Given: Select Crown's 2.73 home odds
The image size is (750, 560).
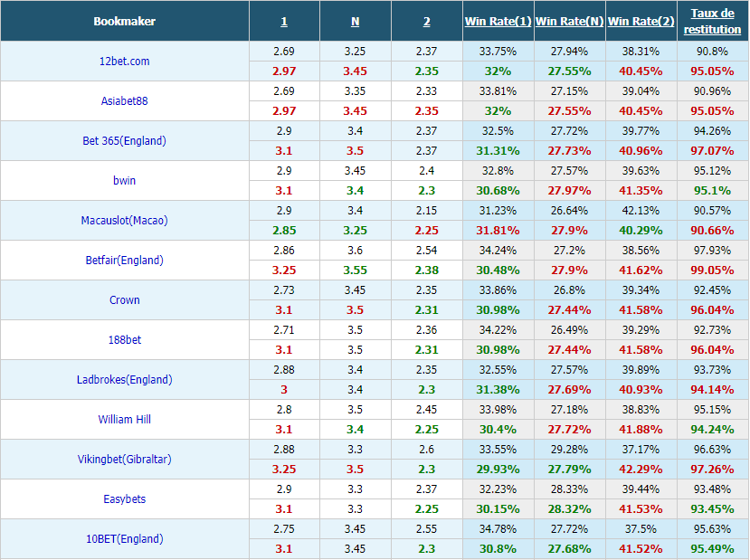Looking at the screenshot, I should coord(284,289).
